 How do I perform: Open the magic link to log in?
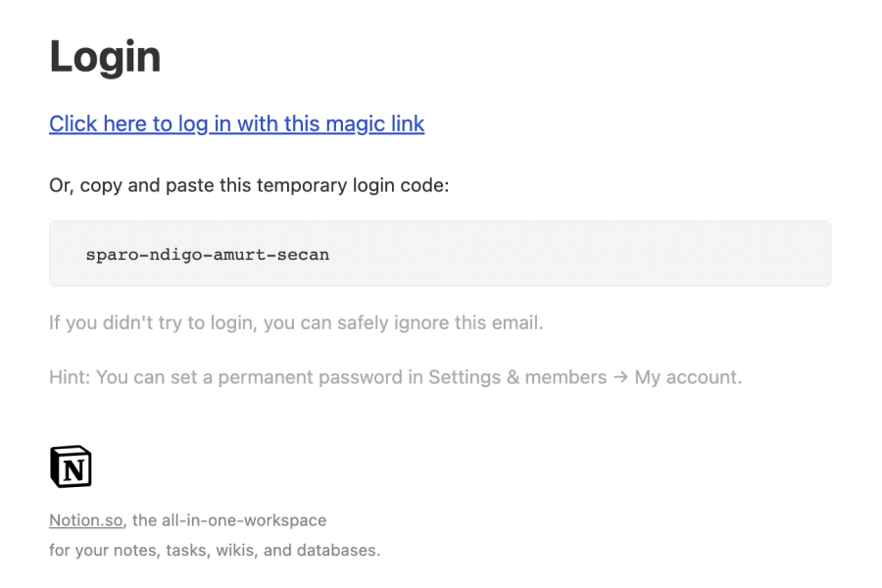tap(236, 124)
